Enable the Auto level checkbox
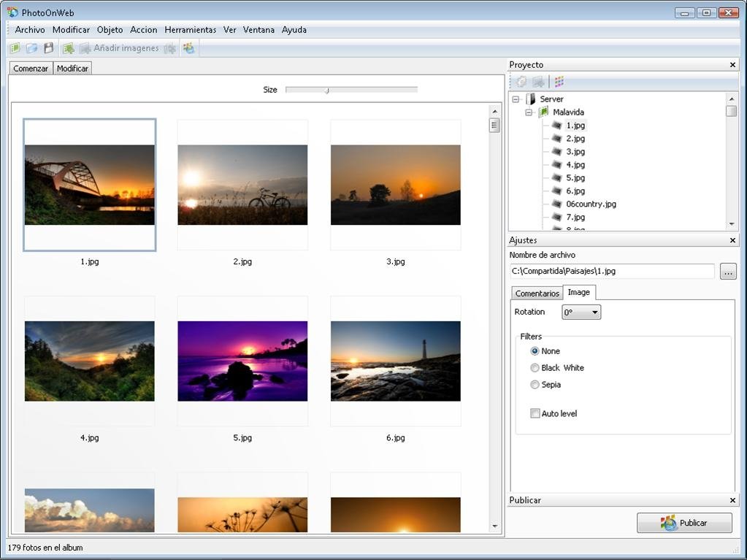747x560 pixels. click(535, 413)
